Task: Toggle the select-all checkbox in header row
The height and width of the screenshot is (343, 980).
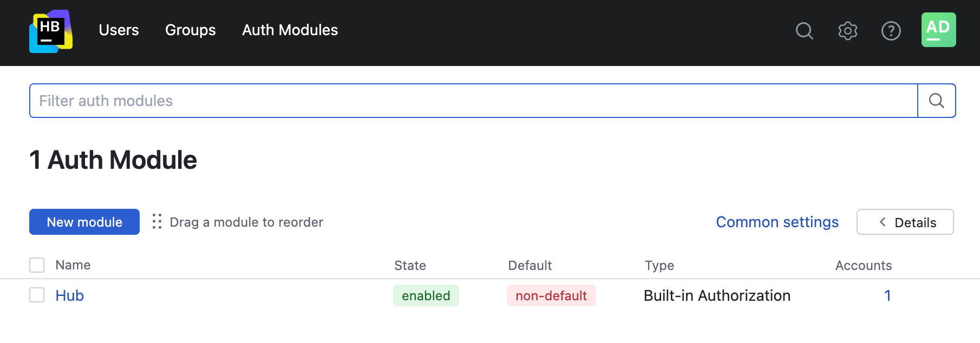Action: [x=37, y=265]
